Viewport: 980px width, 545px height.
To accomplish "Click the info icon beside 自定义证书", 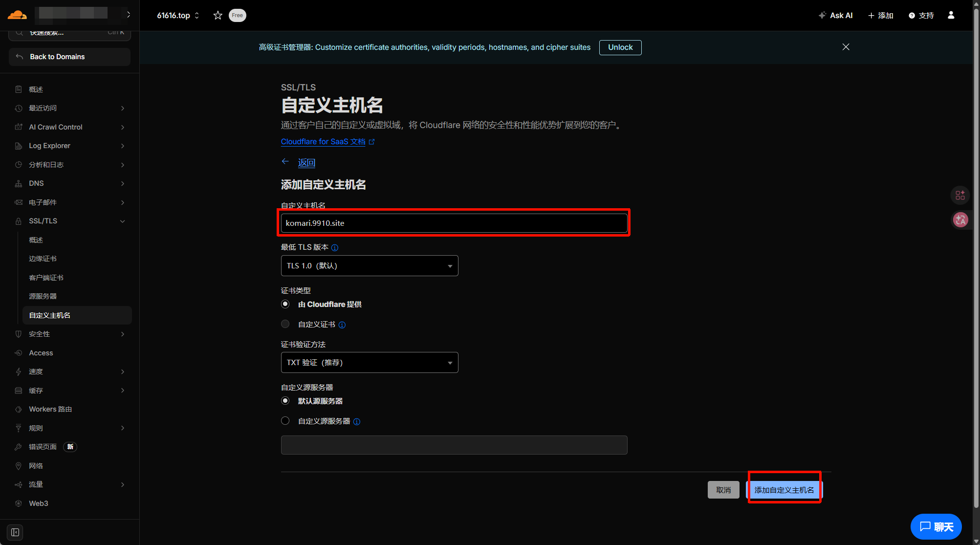I will point(342,325).
